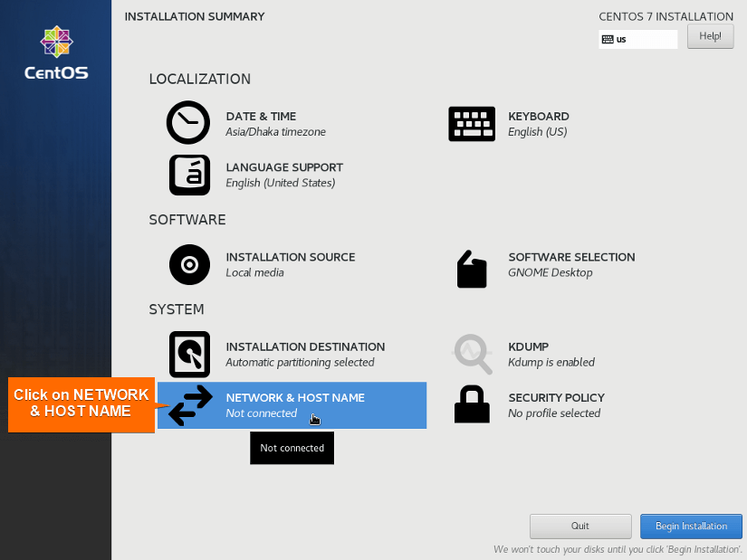The image size is (747, 560).
Task: Click 'English (United States)' language value
Action: pyautogui.click(x=281, y=183)
